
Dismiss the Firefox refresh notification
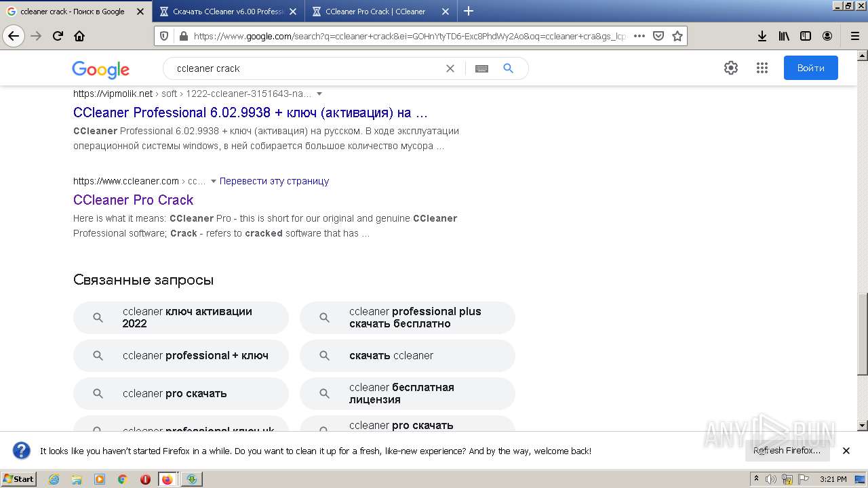pyautogui.click(x=846, y=451)
